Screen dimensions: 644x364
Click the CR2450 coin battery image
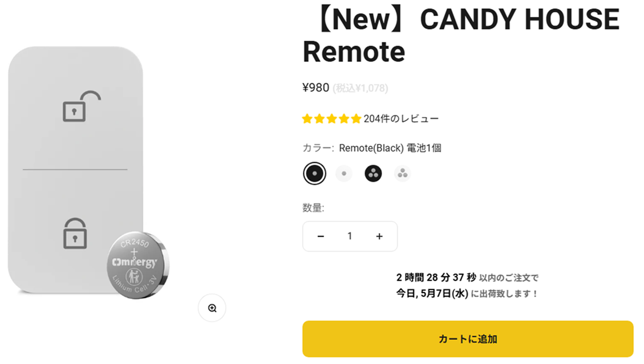(138, 265)
